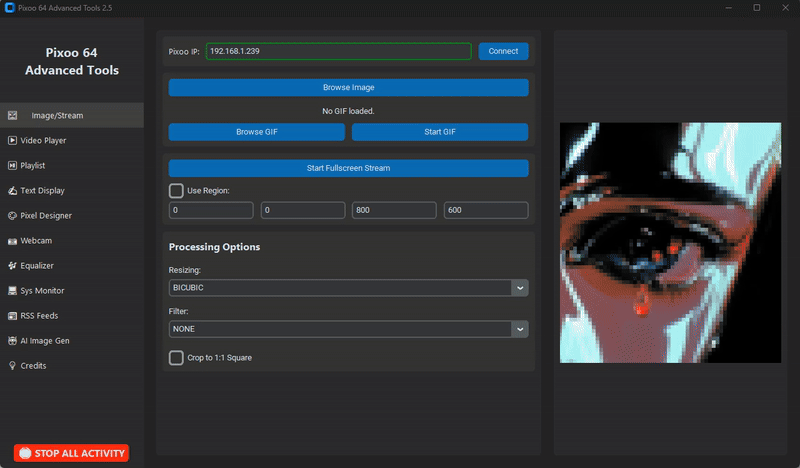Click the 'Processing Options' heading
Screen dimensions: 800x468
tap(214, 247)
